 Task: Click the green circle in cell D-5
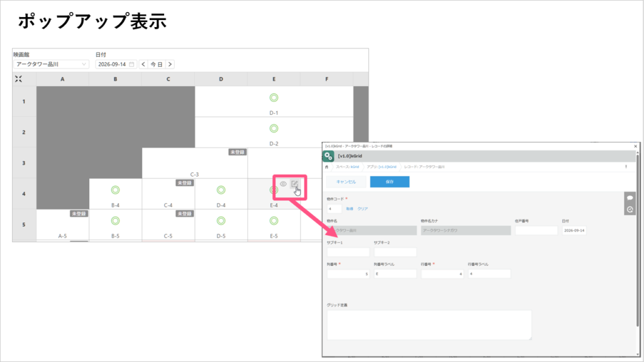[221, 221]
